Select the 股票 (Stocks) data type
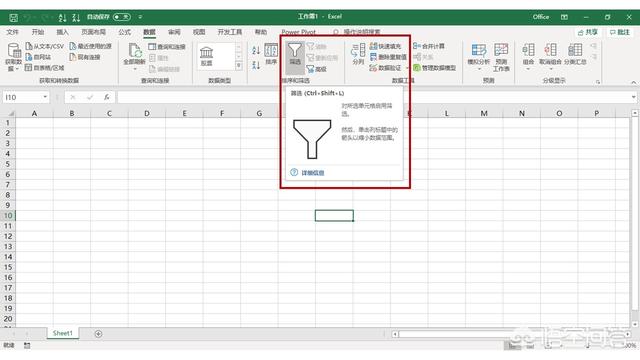Image resolution: width=640 pixels, height=360 pixels. tap(207, 56)
